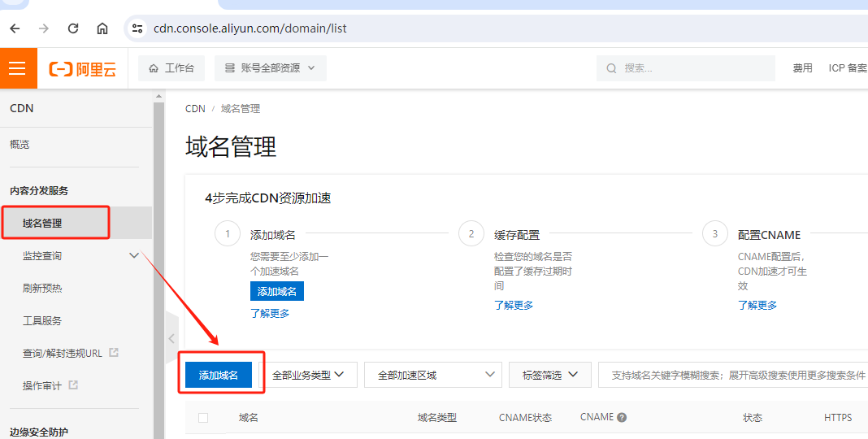Select 域名管理 in the sidebar
Screen dimensions: 868x439
[42, 223]
